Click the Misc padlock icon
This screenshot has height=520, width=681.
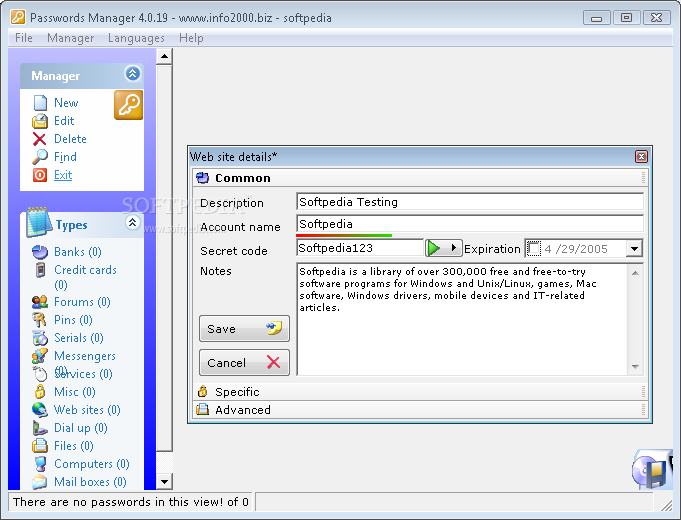40,392
